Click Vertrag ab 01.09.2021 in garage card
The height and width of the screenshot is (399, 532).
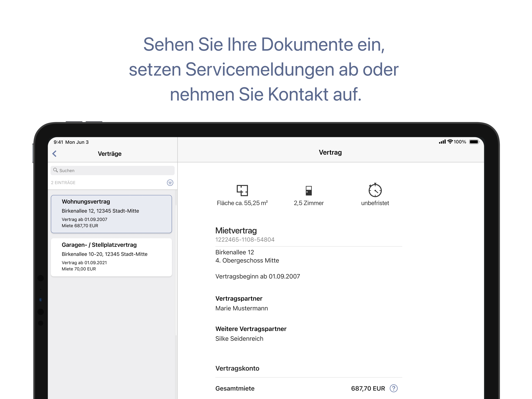tap(84, 263)
